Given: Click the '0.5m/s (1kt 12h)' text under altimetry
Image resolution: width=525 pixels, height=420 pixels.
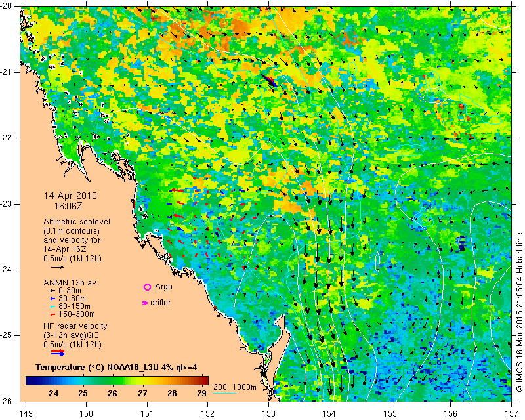Looking at the screenshot, I should 72,259.
